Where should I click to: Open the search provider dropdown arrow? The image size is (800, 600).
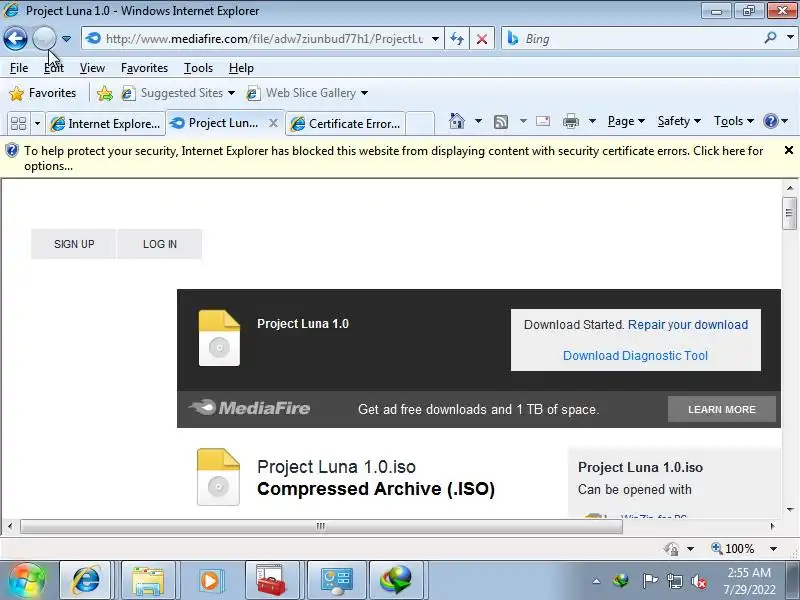(790, 38)
